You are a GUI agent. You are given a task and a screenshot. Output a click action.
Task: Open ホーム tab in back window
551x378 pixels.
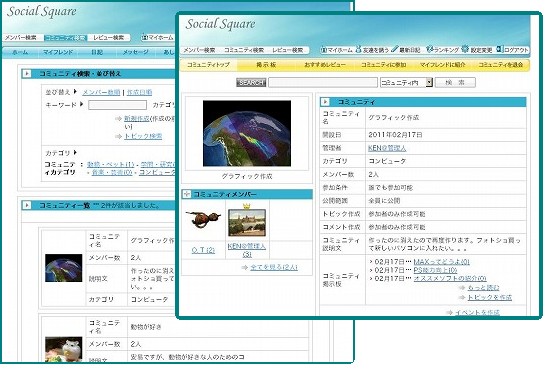coord(20,52)
